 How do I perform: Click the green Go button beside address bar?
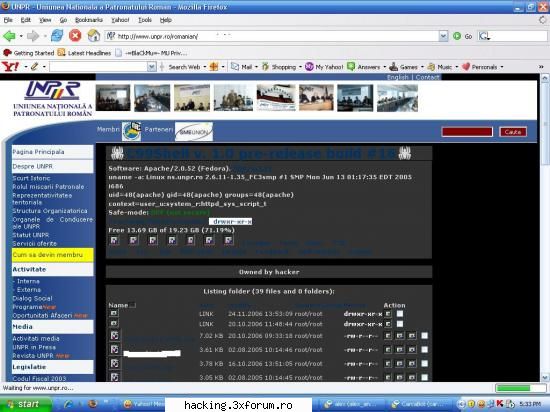pos(463,36)
